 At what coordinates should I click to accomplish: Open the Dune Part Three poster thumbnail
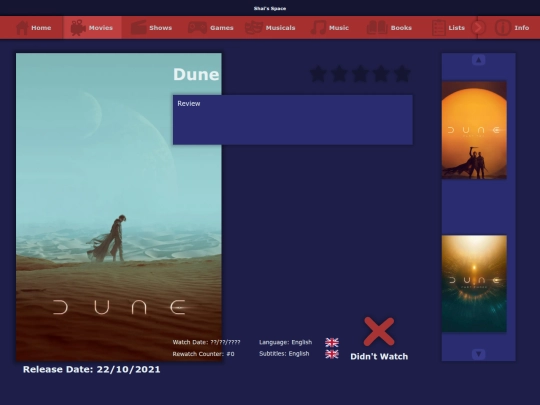tap(474, 284)
